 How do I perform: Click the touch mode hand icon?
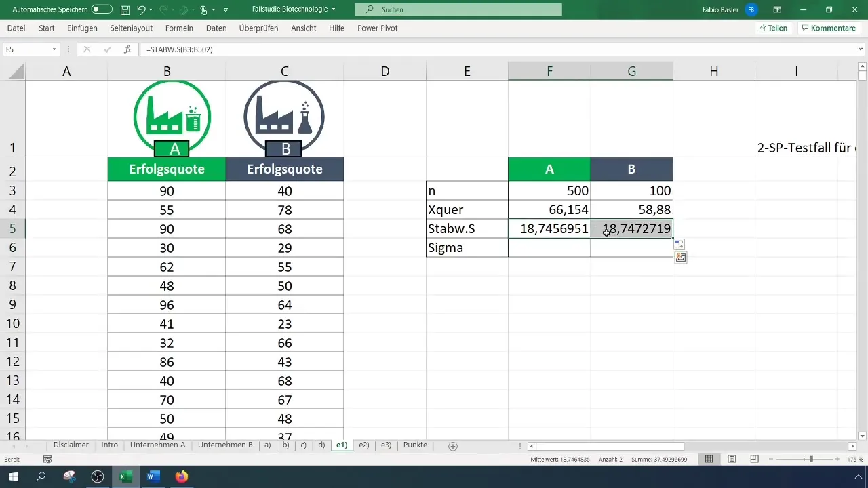click(203, 9)
